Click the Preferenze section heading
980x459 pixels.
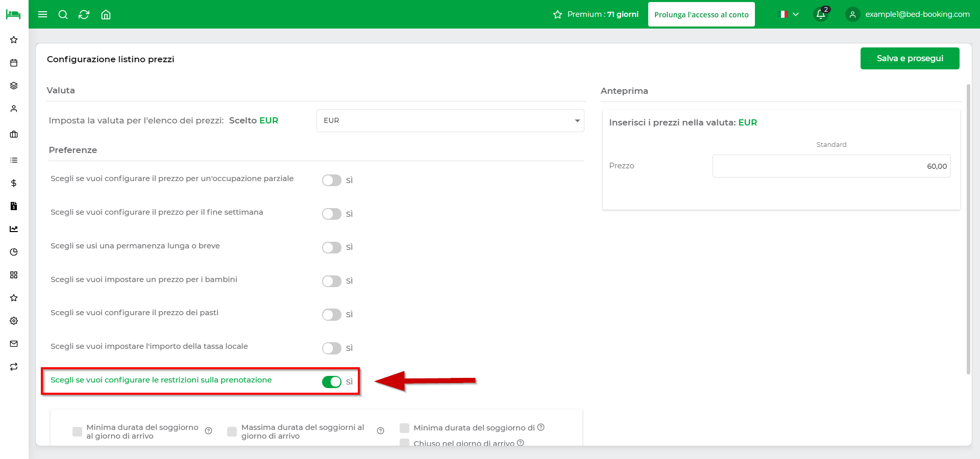click(x=73, y=150)
